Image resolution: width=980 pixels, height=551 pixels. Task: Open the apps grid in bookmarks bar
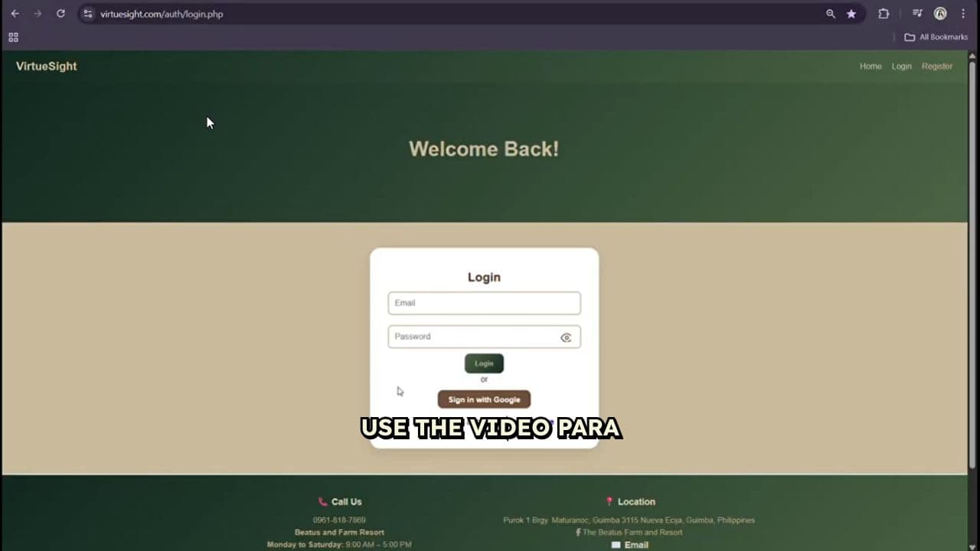click(x=13, y=37)
